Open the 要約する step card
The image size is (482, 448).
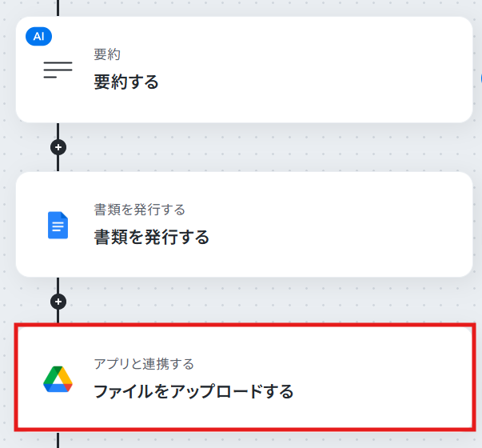[244, 70]
